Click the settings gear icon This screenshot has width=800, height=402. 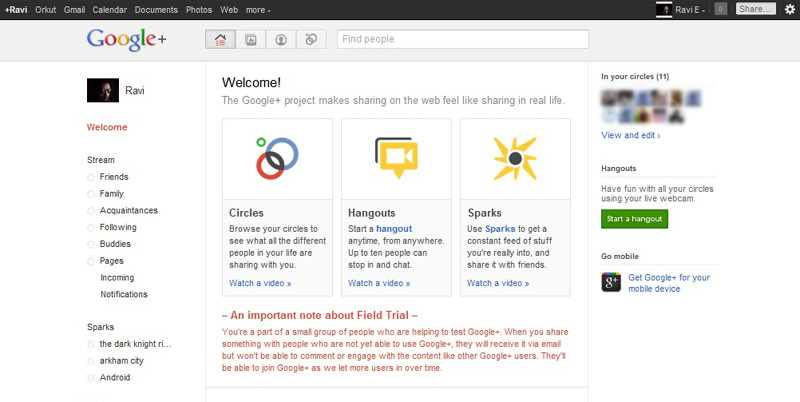[789, 9]
